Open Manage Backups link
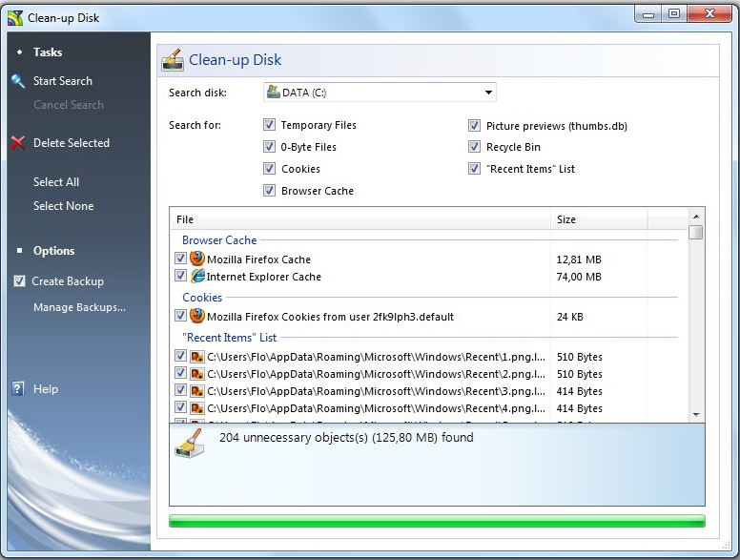 [x=79, y=307]
